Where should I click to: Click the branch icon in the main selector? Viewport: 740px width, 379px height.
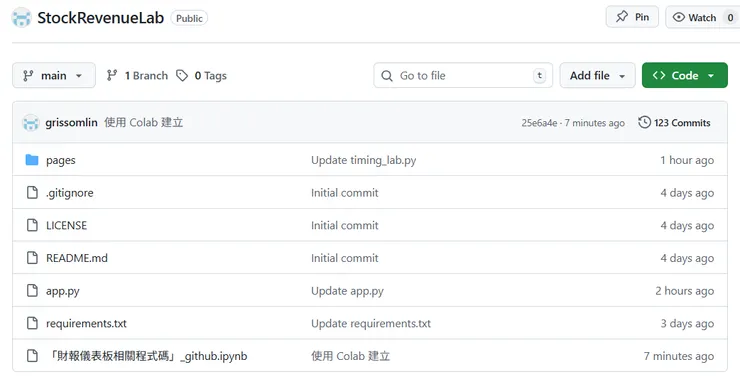pos(28,76)
